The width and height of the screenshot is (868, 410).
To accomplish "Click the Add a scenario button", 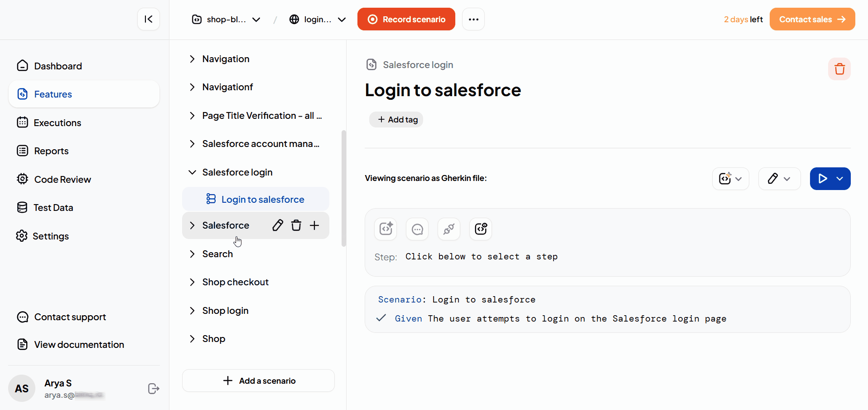I will pos(258,381).
